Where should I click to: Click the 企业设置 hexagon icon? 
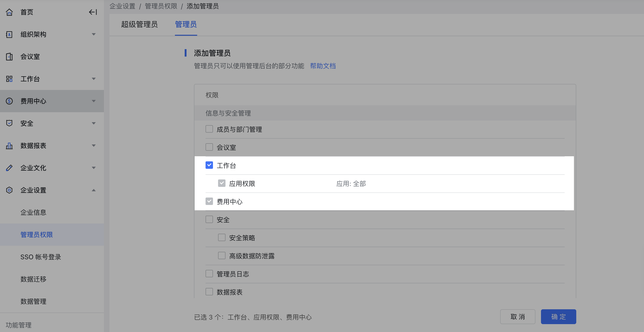click(x=9, y=190)
